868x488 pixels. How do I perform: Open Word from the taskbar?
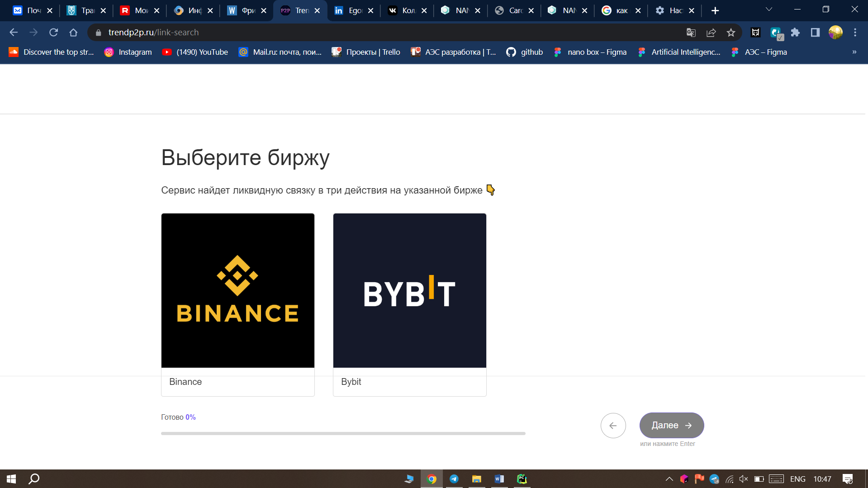point(499,479)
